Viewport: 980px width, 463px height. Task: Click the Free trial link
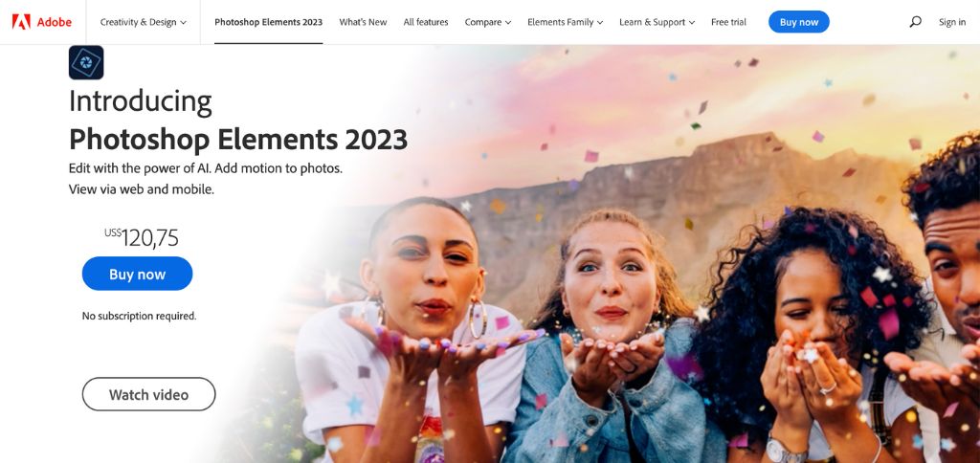click(728, 22)
